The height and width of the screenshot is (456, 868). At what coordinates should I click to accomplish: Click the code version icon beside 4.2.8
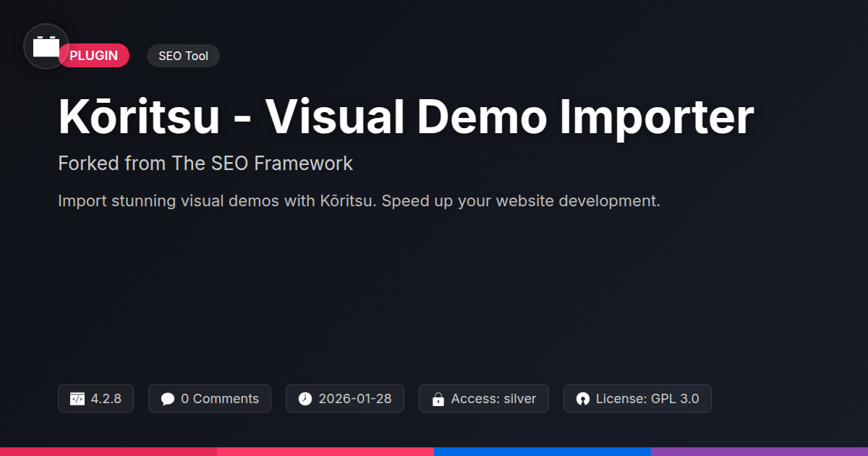77,399
